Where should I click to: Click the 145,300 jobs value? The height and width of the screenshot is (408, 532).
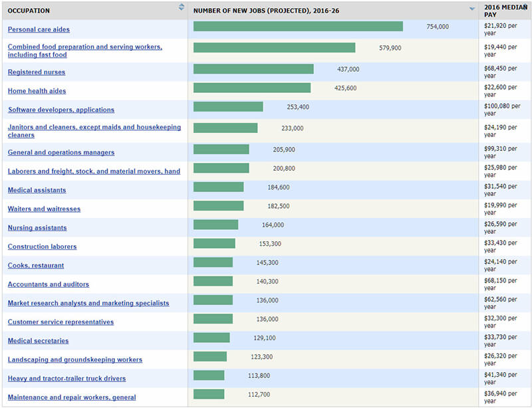click(267, 262)
